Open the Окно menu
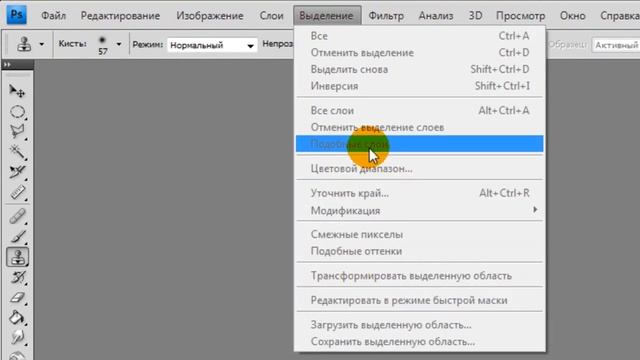Viewport: 640px width, 360px height. 572,16
